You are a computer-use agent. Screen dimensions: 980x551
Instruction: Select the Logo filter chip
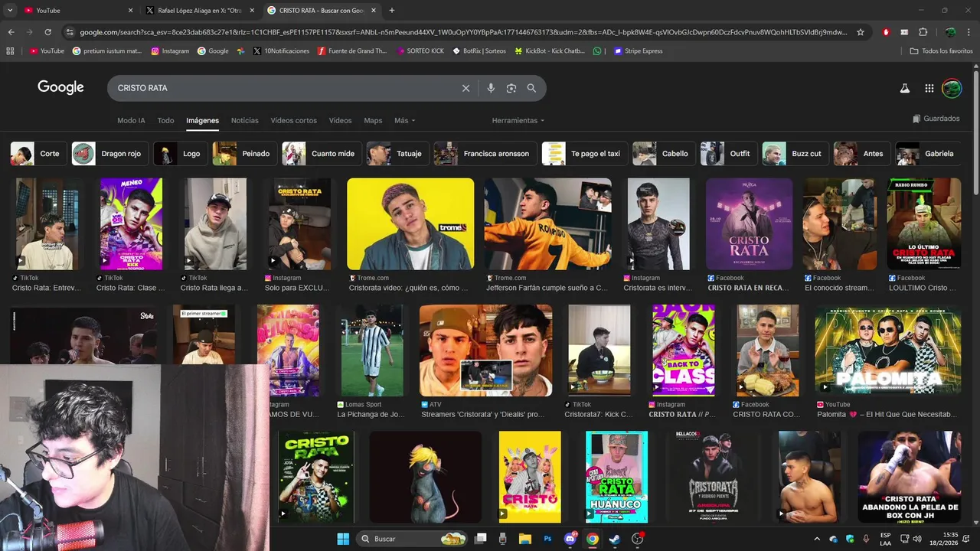coord(181,154)
